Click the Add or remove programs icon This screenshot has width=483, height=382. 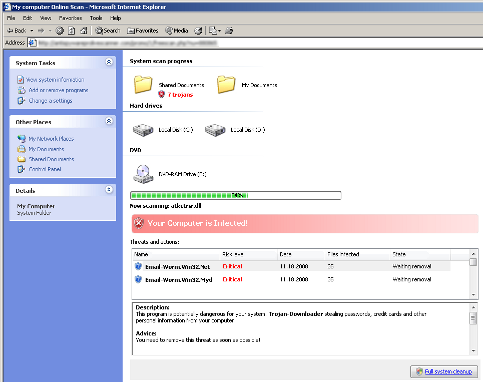[21, 90]
